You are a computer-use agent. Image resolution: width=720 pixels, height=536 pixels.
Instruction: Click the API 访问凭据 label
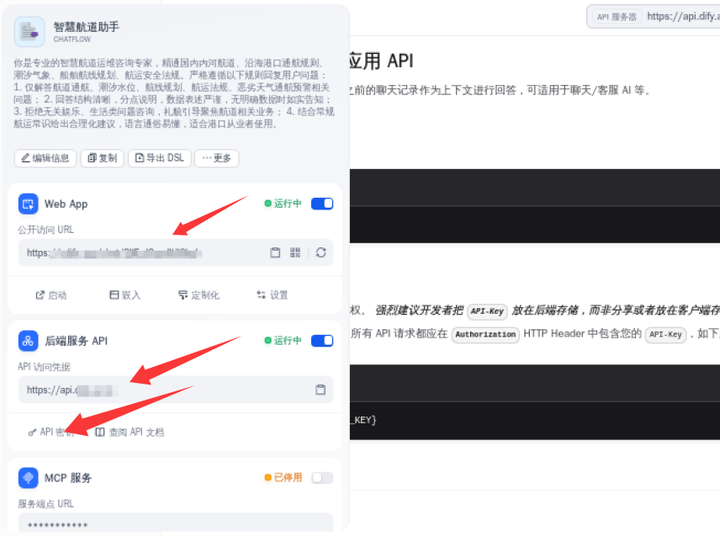point(44,367)
